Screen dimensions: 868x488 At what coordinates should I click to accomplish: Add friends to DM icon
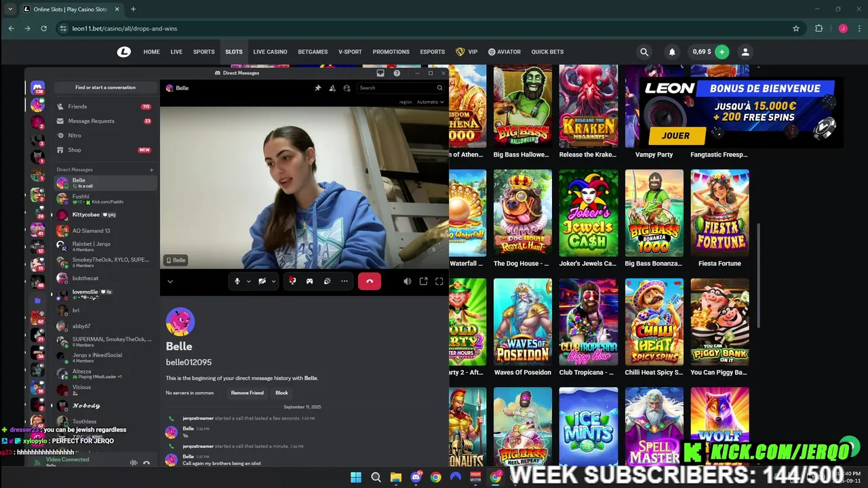click(332, 88)
